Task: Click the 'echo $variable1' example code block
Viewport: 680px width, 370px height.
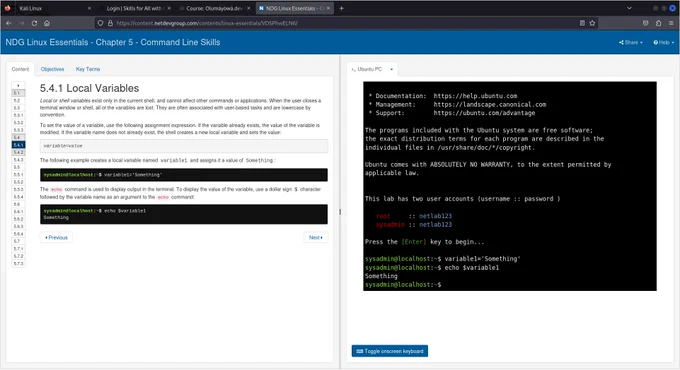Action: pyautogui.click(x=184, y=214)
